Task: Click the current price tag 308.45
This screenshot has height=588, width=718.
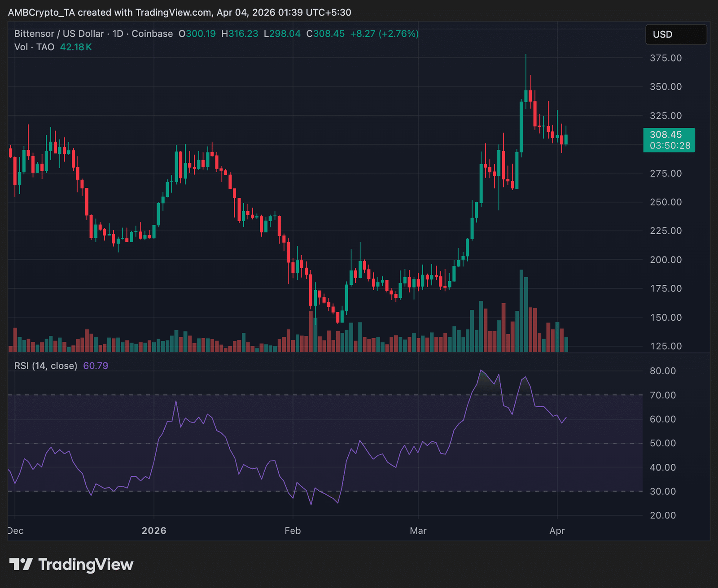Action: point(666,135)
